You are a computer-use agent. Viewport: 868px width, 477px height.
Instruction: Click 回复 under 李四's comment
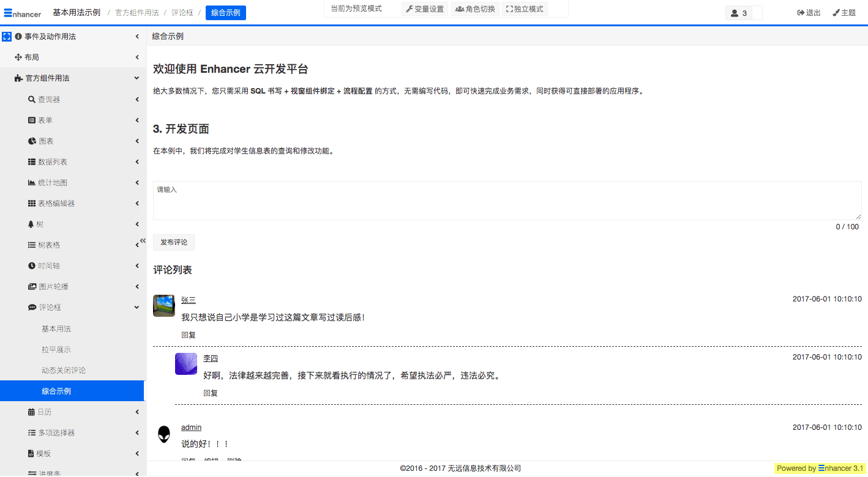(x=211, y=393)
